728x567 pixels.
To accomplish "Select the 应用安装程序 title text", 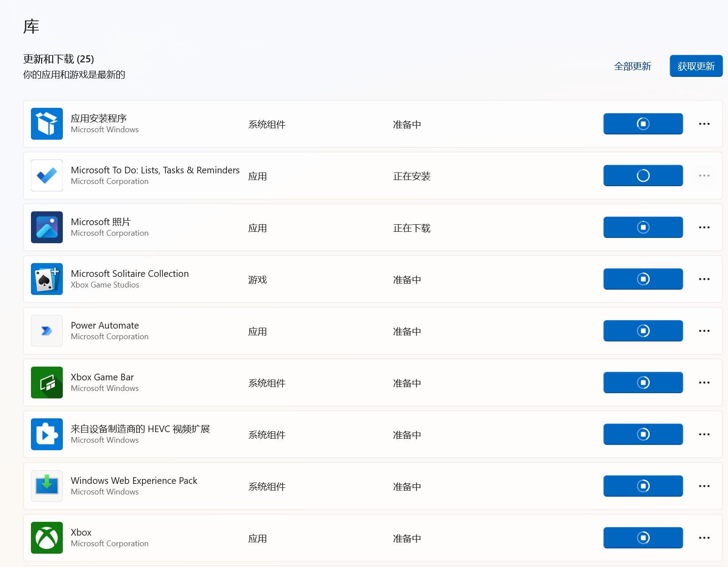I will pos(99,118).
